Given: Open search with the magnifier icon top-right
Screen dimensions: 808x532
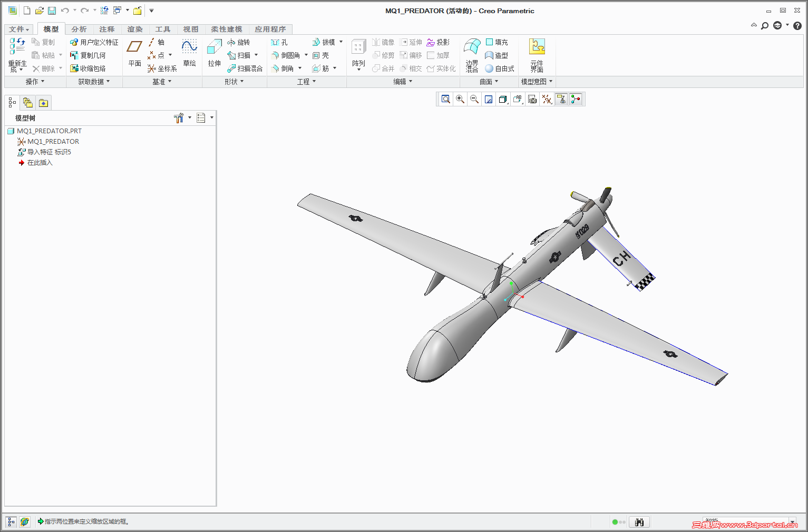Looking at the screenshot, I should click(765, 25).
